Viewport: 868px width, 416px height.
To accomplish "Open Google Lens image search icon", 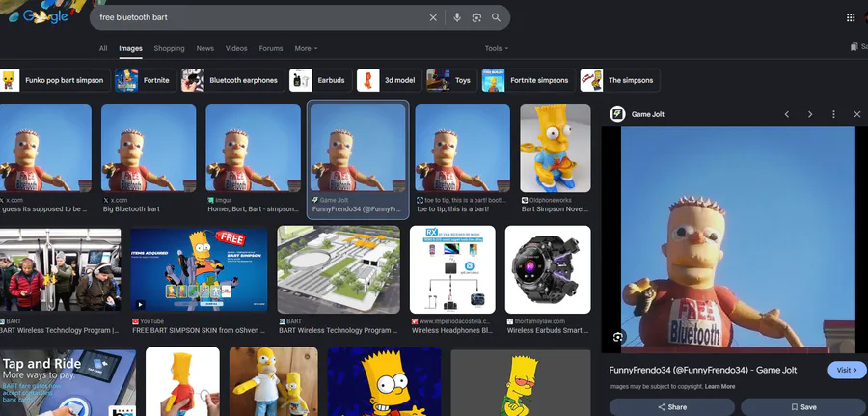I will click(476, 17).
